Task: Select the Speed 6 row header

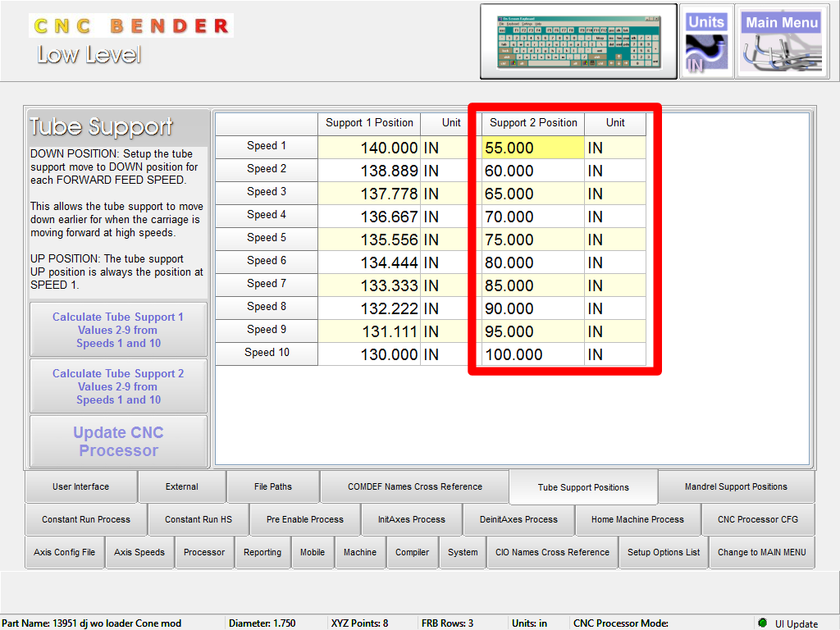Action: [267, 261]
